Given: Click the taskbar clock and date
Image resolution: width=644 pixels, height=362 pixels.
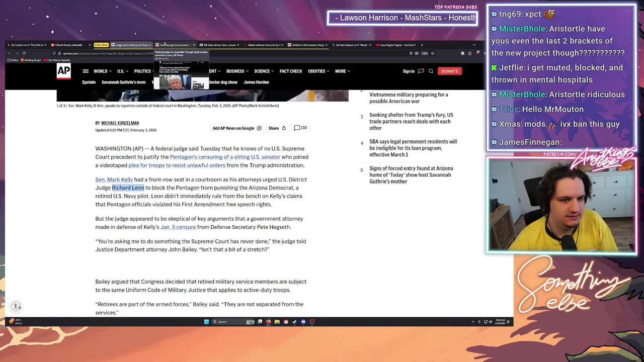Looking at the screenshot, I should (500, 322).
